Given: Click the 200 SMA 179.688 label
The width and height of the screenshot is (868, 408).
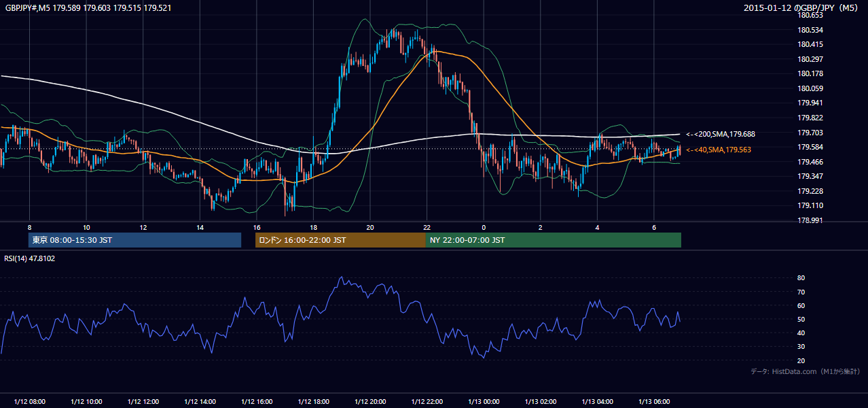Looking at the screenshot, I should 720,135.
